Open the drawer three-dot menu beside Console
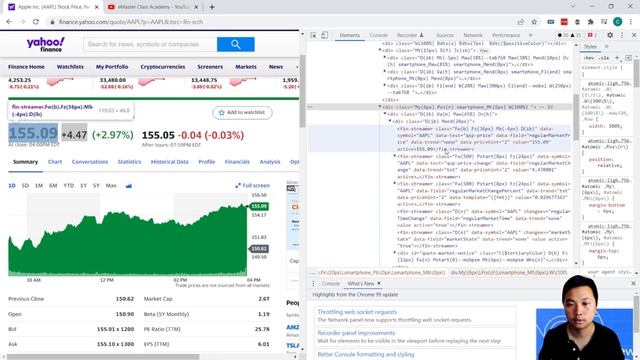The width and height of the screenshot is (640, 360). coord(313,283)
